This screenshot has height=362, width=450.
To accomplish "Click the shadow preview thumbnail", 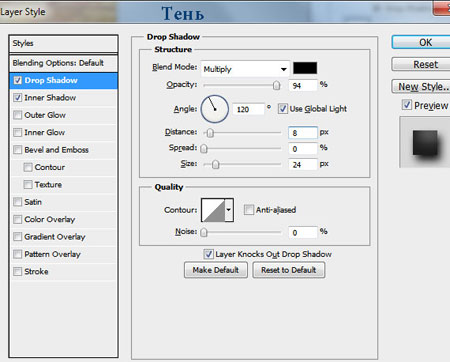I will pos(425,142).
